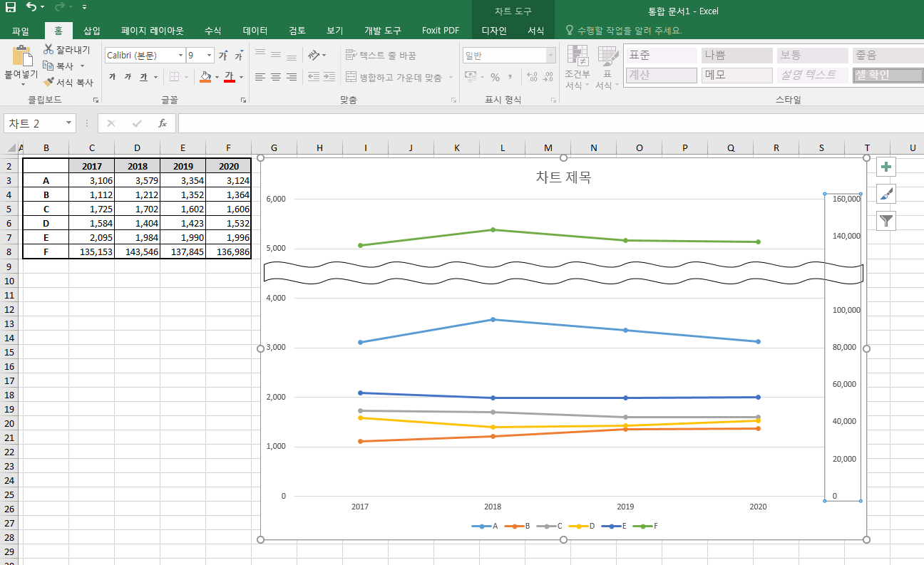Click 텍스트 줄 바꿈 (Wrap Text) button
Image resolution: width=924 pixels, height=565 pixels.
(x=381, y=55)
